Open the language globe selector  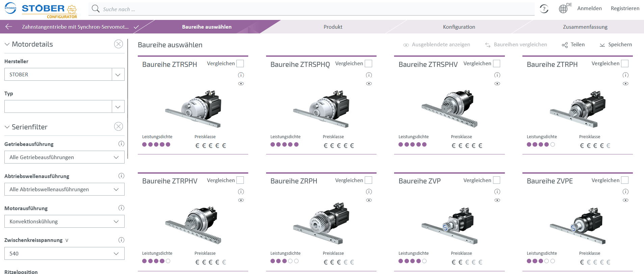tap(563, 9)
